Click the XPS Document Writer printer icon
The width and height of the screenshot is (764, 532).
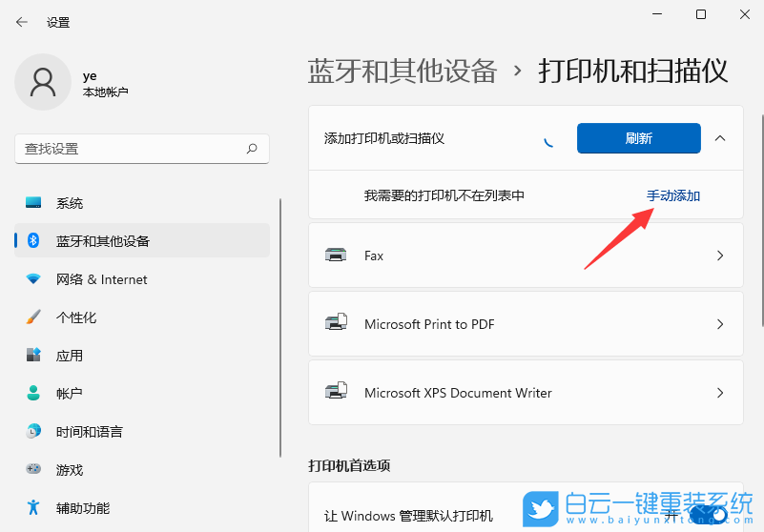(336, 391)
